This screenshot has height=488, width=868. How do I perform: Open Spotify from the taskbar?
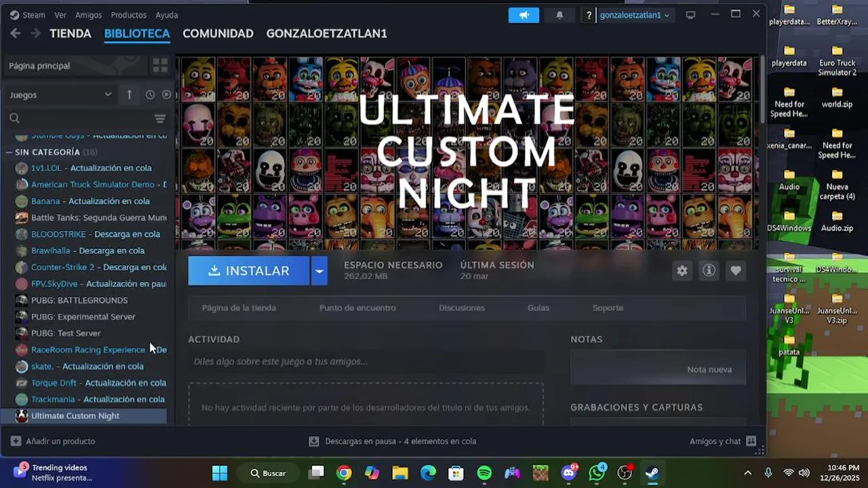tap(484, 473)
